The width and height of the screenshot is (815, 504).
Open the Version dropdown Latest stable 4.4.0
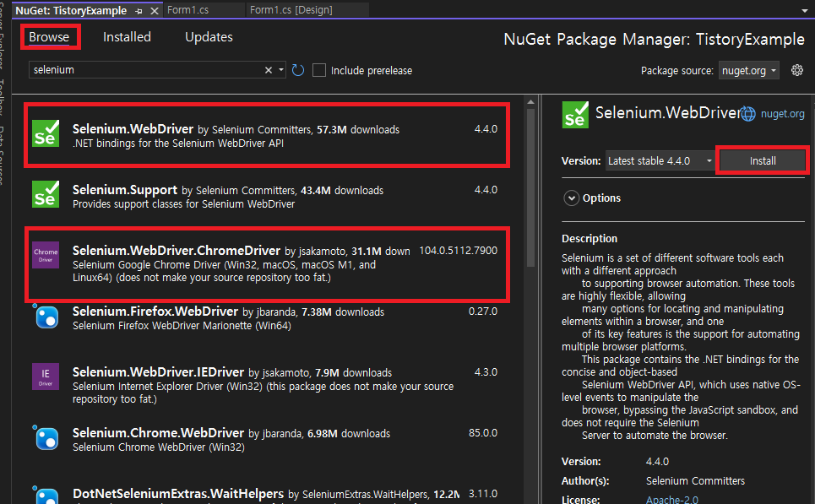click(660, 161)
